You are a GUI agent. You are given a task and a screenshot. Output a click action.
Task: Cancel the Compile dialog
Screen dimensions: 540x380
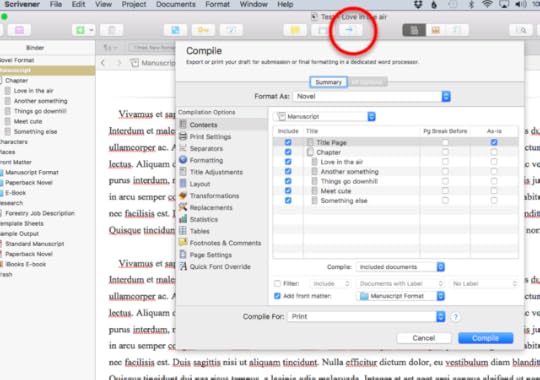click(424, 338)
